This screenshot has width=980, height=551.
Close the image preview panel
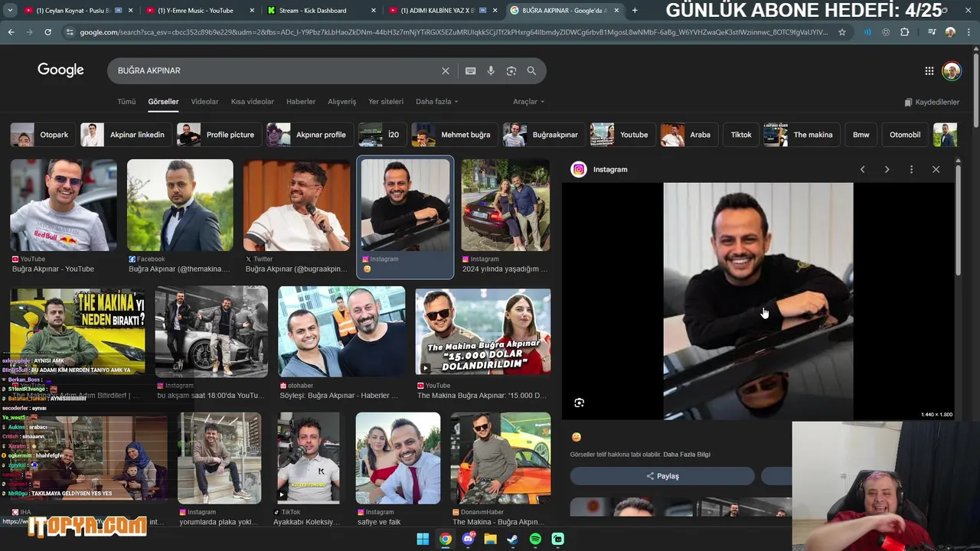tap(936, 169)
